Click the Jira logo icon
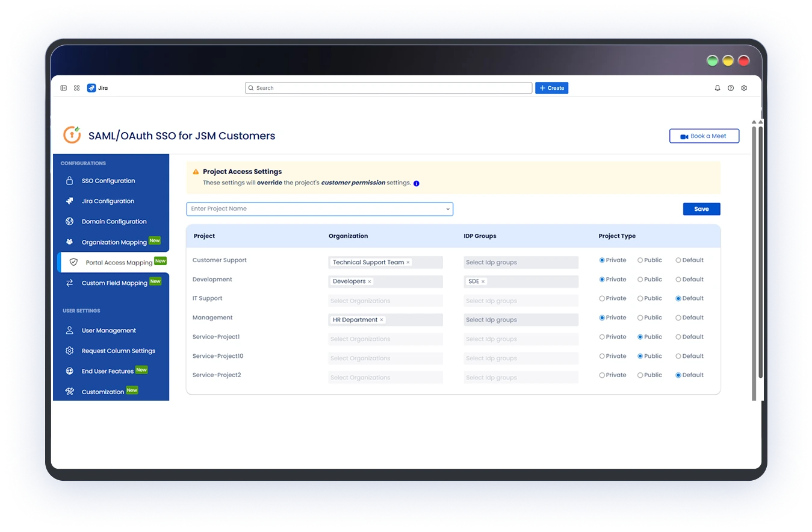 coord(91,88)
